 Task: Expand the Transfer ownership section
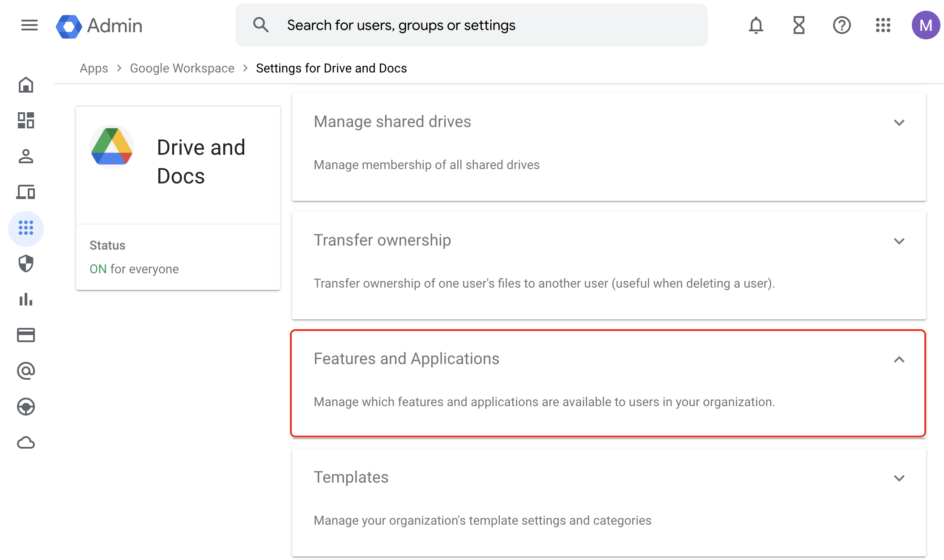point(899,241)
